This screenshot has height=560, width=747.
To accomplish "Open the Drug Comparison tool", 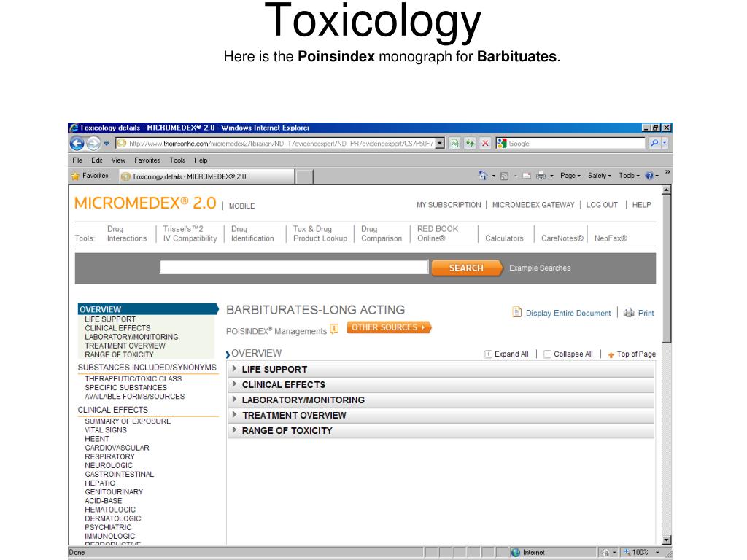I will click(x=382, y=233).
